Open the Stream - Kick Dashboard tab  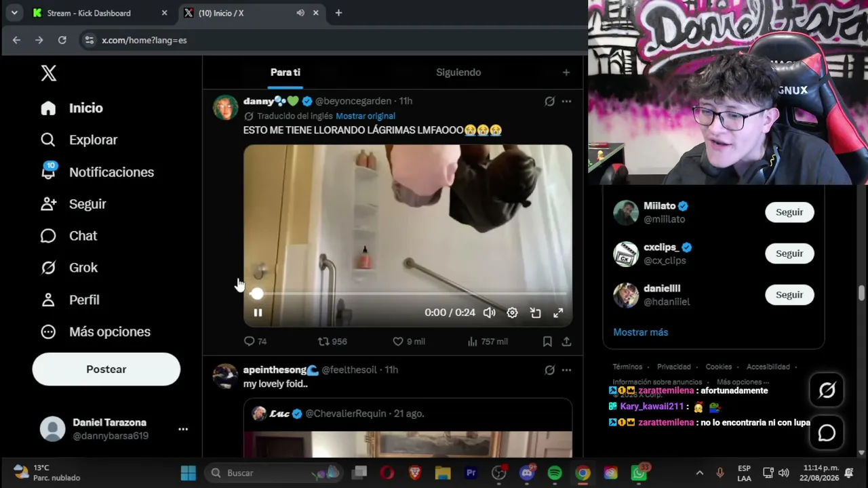coord(100,13)
